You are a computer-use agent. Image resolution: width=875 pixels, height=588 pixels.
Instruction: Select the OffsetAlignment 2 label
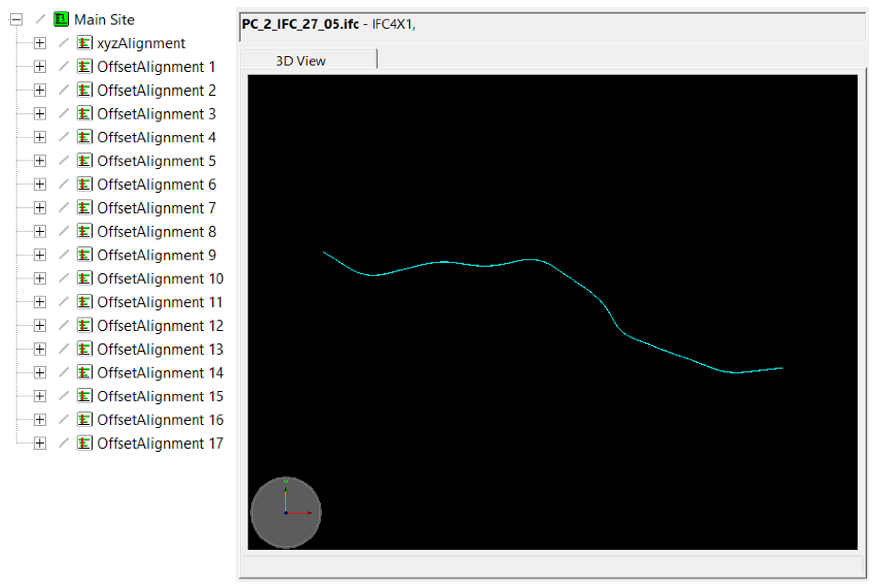tap(157, 91)
